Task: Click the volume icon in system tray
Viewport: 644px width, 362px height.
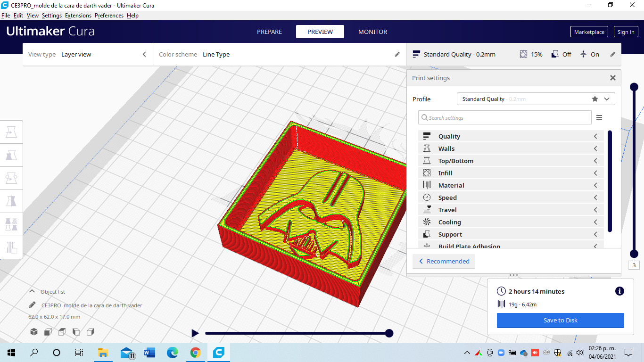Action: [580, 353]
